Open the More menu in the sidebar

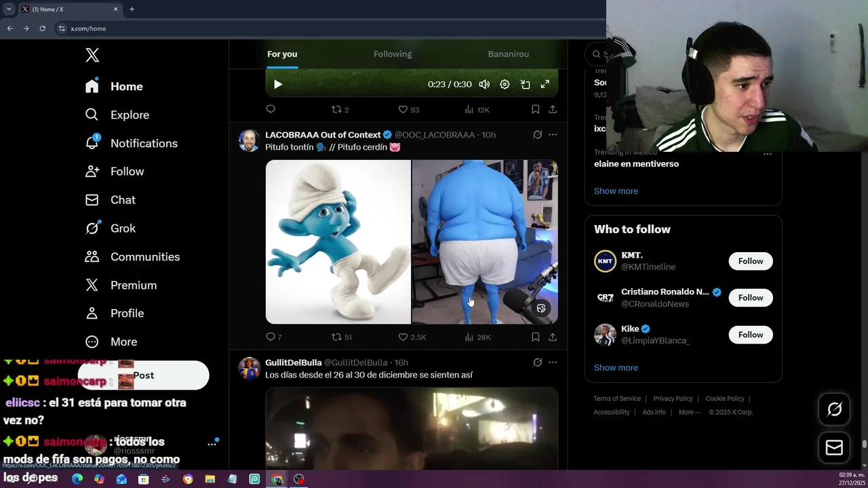pyautogui.click(x=111, y=342)
